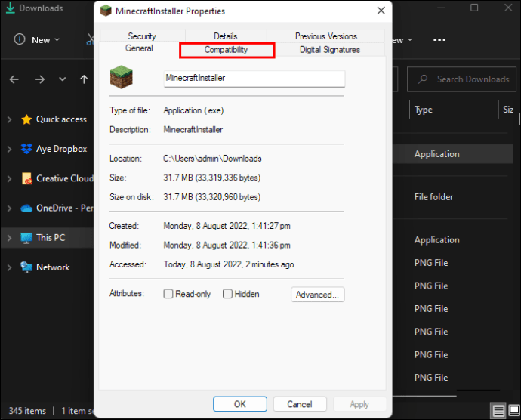Image resolution: width=521 pixels, height=420 pixels.
Task: Open the New menu in Explorer
Action: point(37,39)
